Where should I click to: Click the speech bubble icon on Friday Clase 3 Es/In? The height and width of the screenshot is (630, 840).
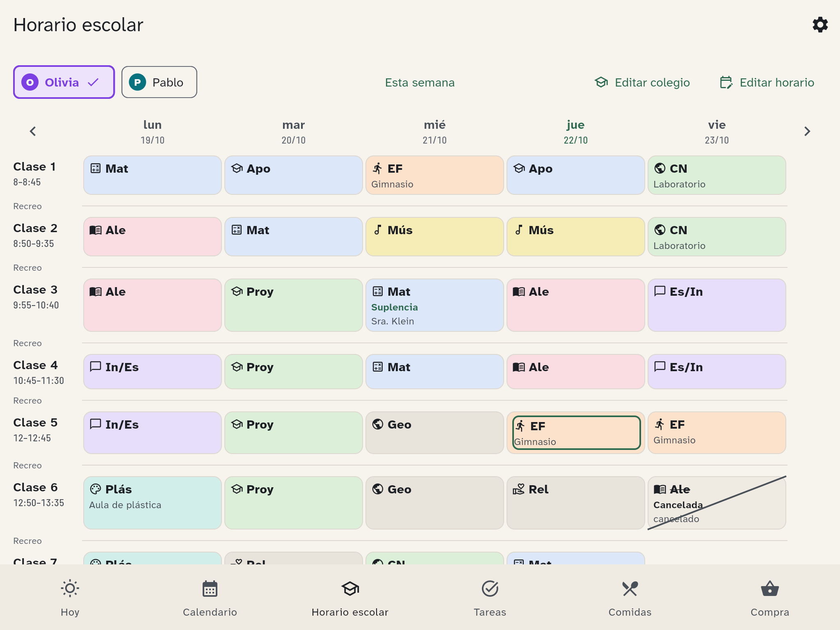click(x=660, y=291)
